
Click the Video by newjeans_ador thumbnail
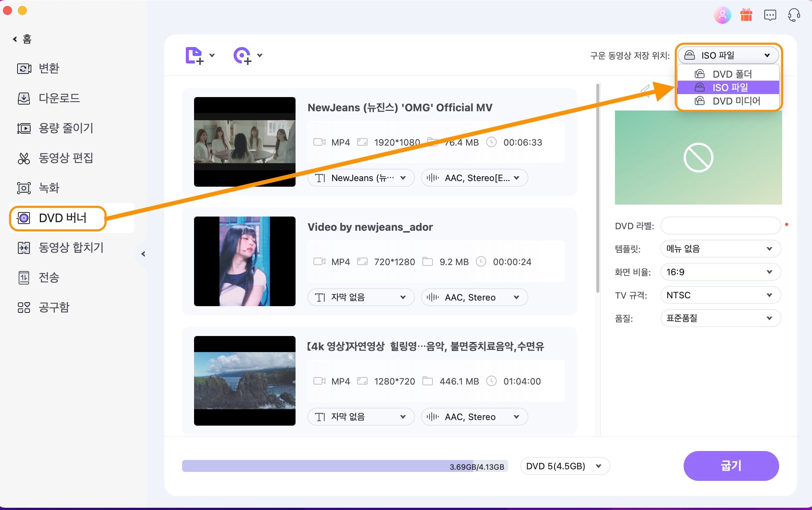click(x=245, y=261)
